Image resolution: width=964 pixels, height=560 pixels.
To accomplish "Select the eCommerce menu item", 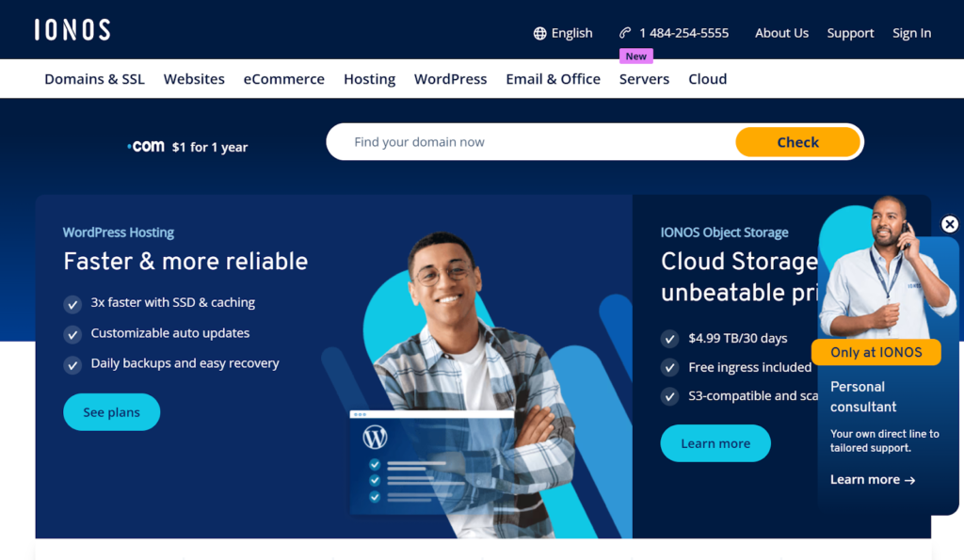I will coord(283,79).
